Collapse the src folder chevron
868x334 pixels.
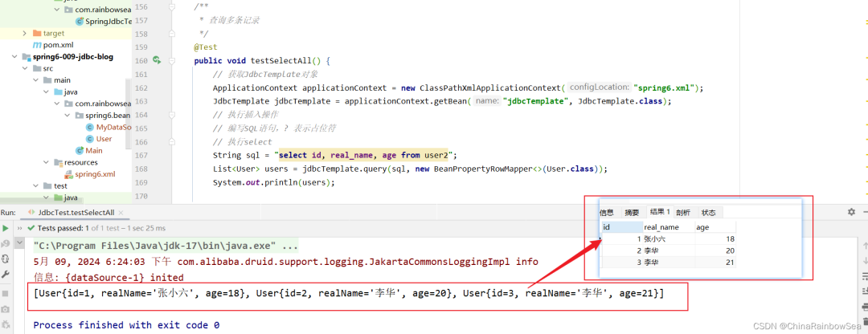pos(25,68)
